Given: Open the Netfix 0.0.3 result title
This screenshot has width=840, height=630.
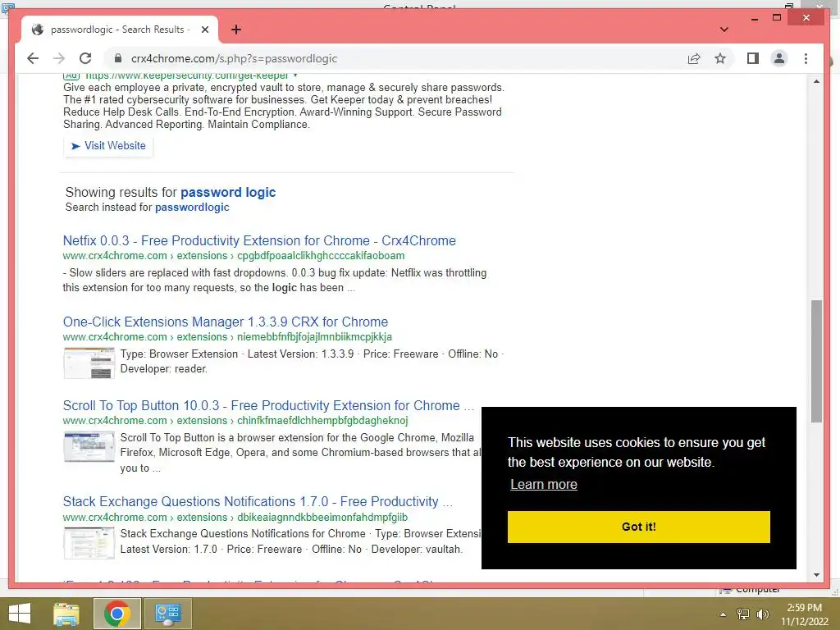Looking at the screenshot, I should 259,240.
